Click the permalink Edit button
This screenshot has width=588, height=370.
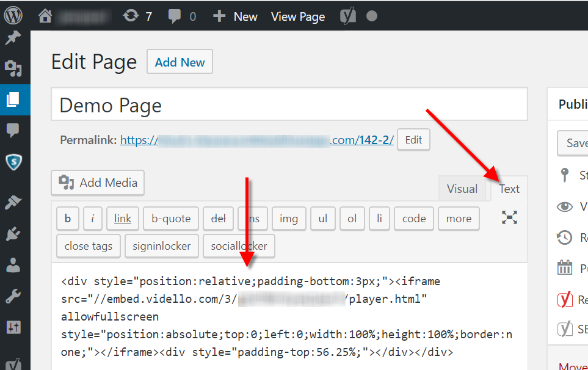click(x=413, y=140)
